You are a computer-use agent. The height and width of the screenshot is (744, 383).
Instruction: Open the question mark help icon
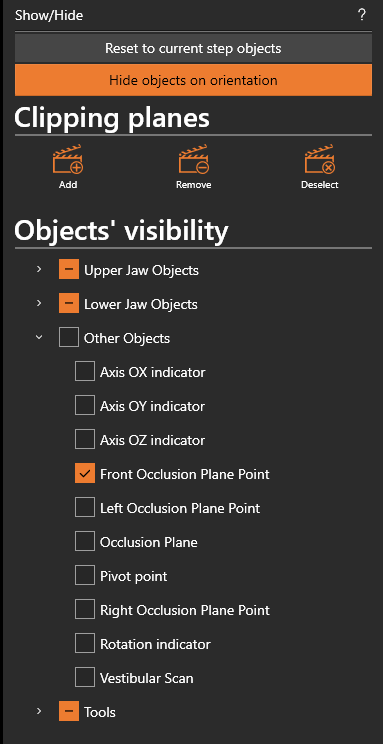[x=362, y=15]
